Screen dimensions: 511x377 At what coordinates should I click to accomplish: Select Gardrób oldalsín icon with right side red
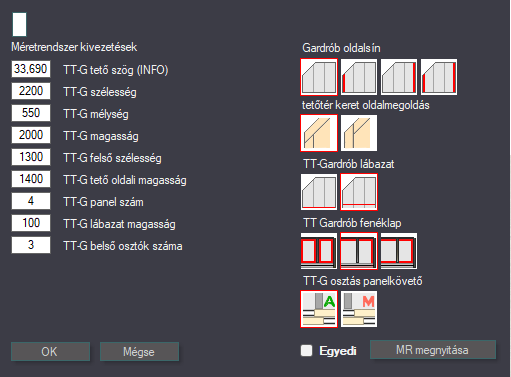point(399,77)
